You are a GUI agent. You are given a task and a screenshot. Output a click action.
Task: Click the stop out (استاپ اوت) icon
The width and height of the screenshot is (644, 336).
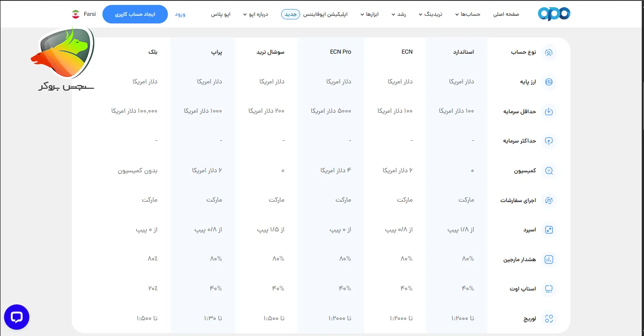[549, 289]
